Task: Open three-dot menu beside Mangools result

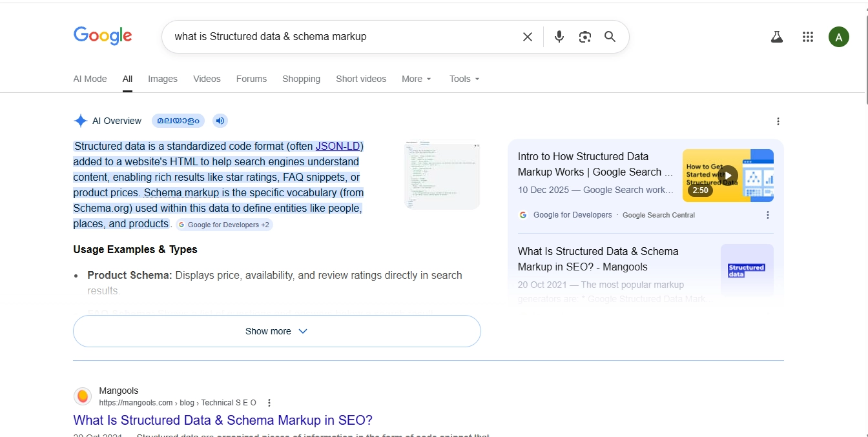Action: 269,403
